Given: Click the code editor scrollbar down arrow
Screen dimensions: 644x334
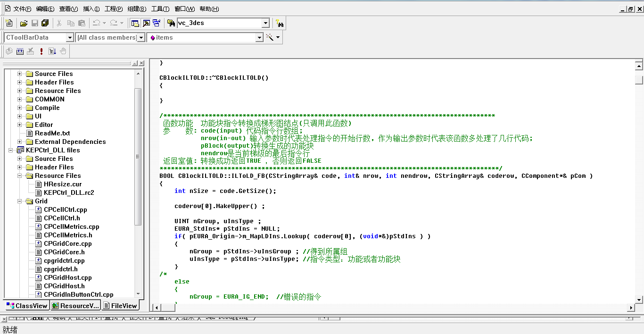Looking at the screenshot, I should (x=639, y=299).
